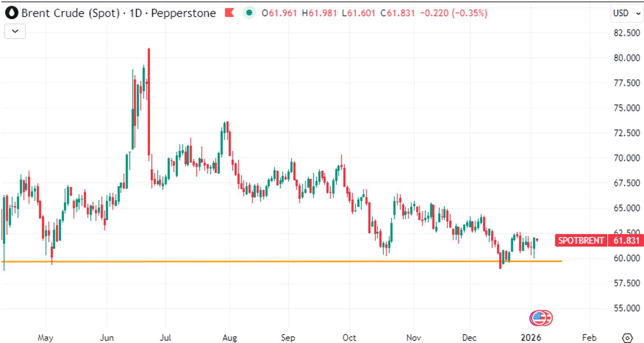
Task: Click the green market status dot
Action: (249, 13)
